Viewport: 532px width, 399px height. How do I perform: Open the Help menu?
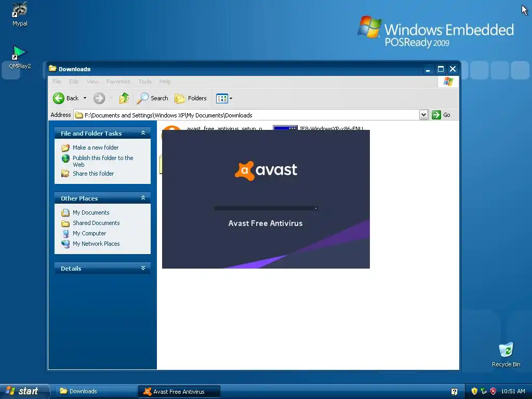point(165,82)
